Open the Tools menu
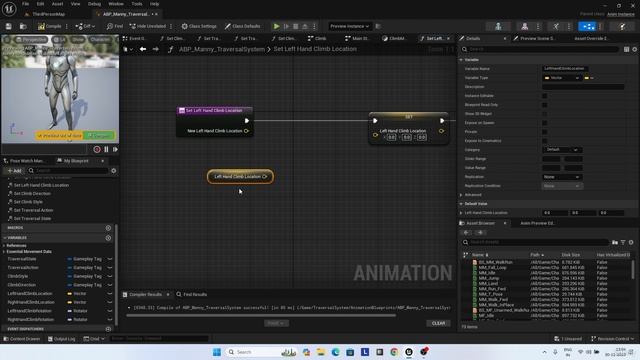The width and height of the screenshot is (640, 360). coord(137,4)
